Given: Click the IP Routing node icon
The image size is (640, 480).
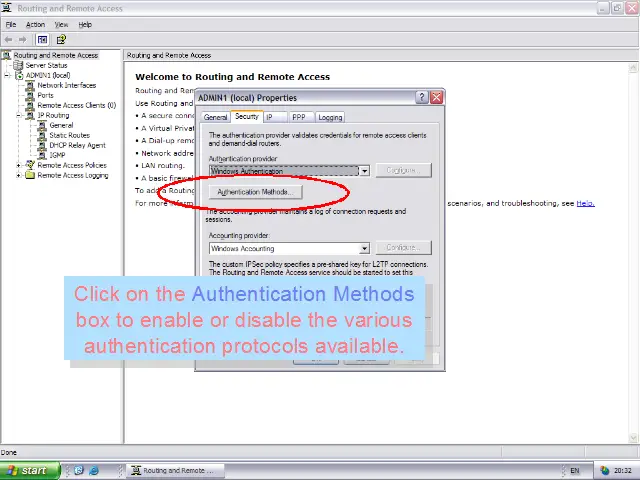Looking at the screenshot, I should point(30,116).
